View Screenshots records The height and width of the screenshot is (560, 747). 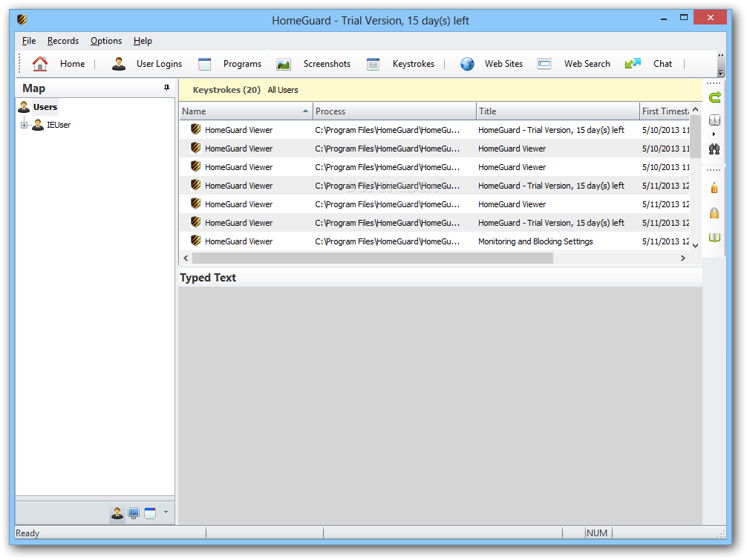[327, 64]
